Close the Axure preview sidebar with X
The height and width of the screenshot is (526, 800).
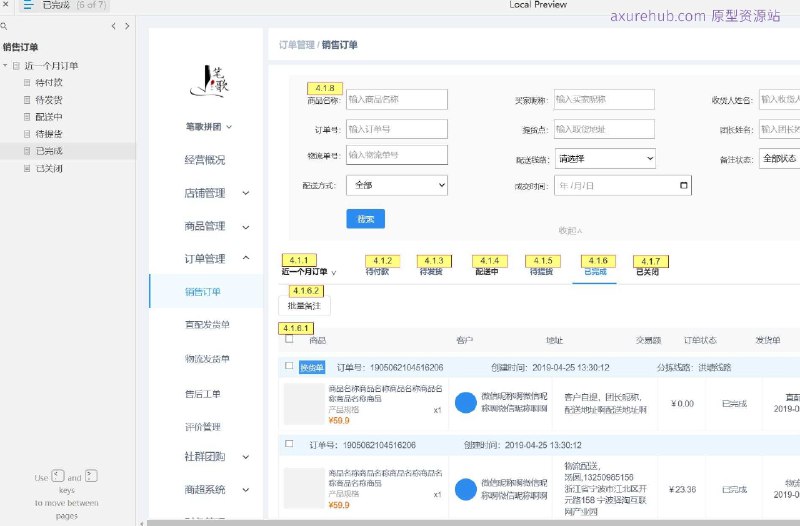6,4
